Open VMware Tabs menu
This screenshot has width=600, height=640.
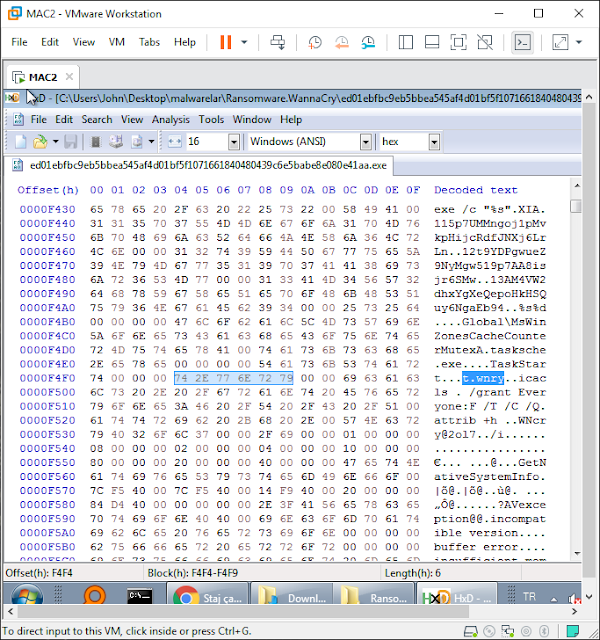(x=149, y=42)
